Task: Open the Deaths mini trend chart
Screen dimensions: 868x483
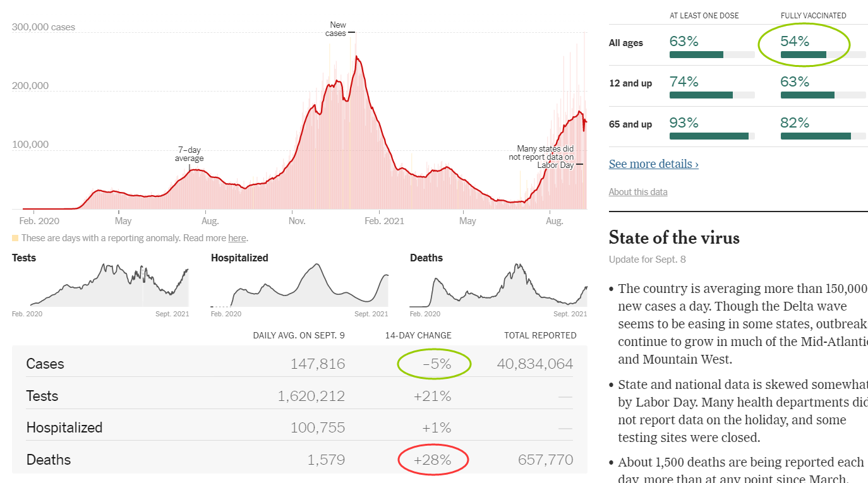Action: pyautogui.click(x=498, y=285)
